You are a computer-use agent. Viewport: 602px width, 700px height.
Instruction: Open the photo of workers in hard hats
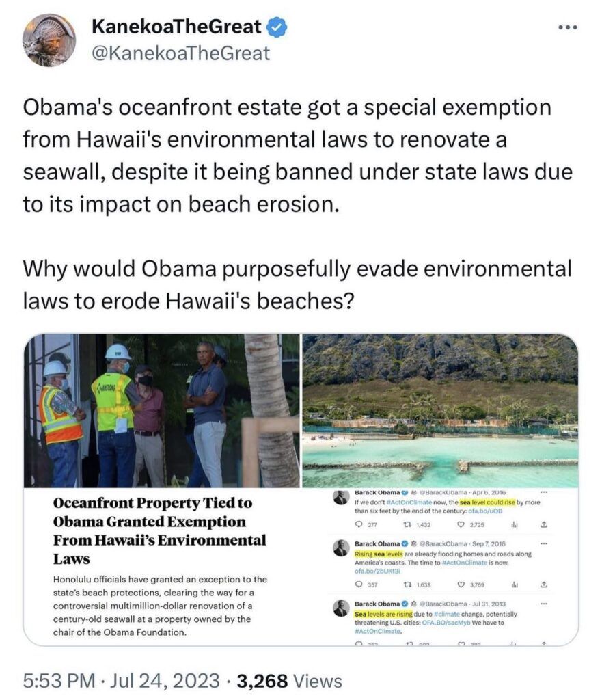(162, 410)
